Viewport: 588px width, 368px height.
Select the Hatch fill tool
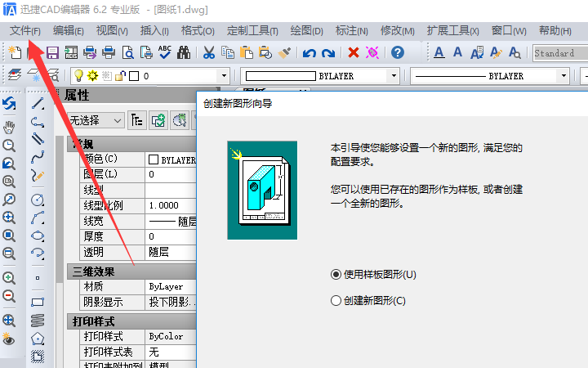(38, 356)
